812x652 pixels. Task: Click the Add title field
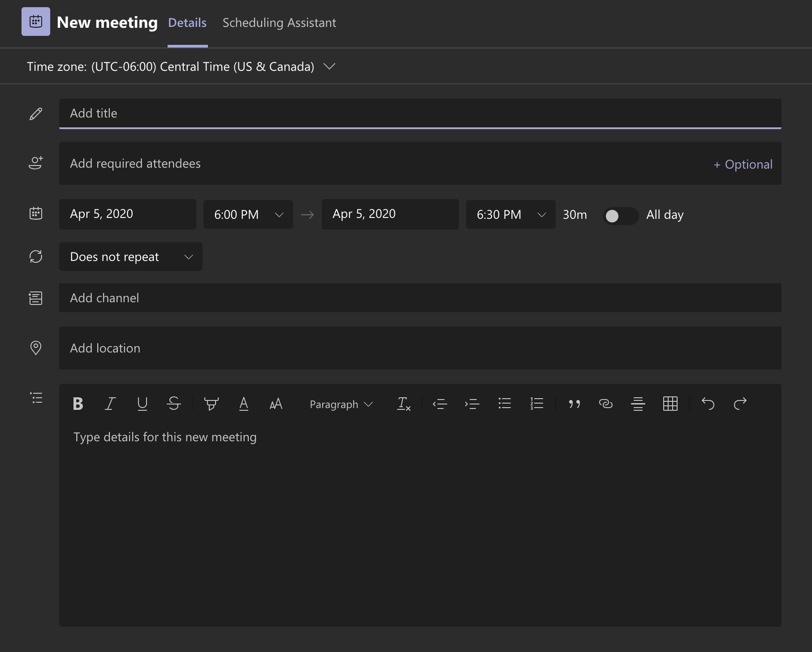click(420, 113)
